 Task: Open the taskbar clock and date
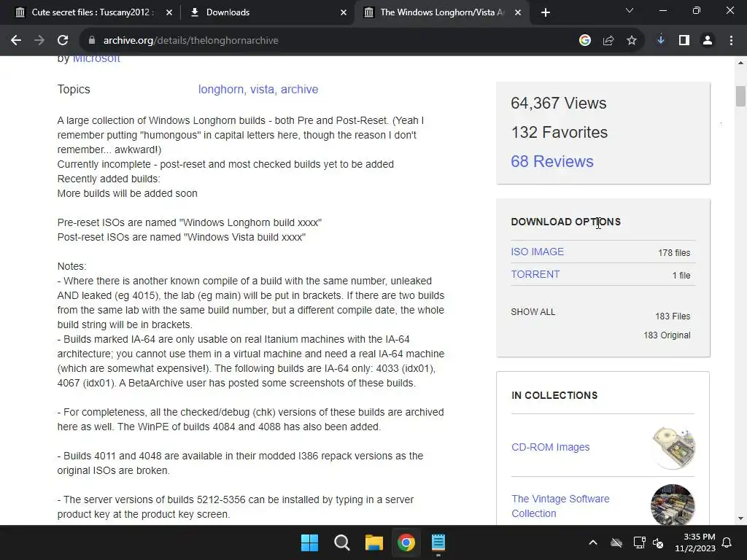tap(695, 542)
